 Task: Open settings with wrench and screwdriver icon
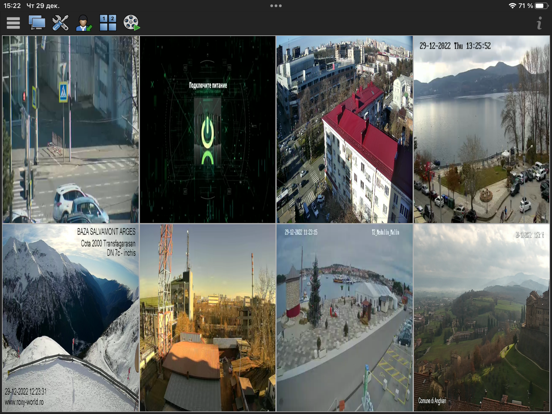tap(60, 23)
